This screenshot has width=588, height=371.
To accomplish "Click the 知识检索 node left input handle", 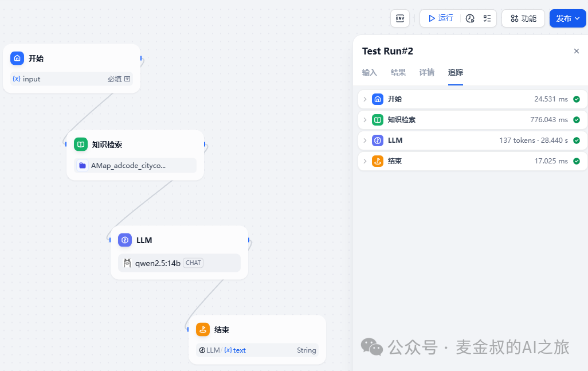I will pos(66,144).
